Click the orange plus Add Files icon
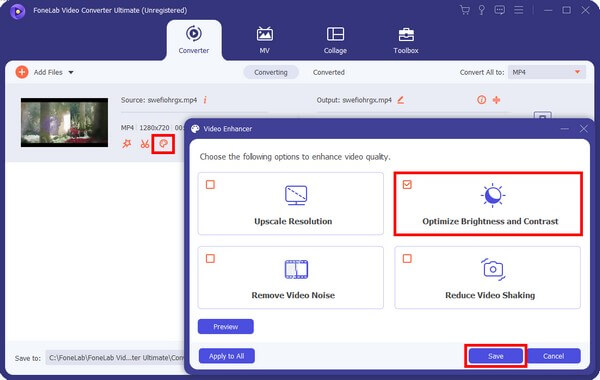600x380 pixels. point(22,72)
